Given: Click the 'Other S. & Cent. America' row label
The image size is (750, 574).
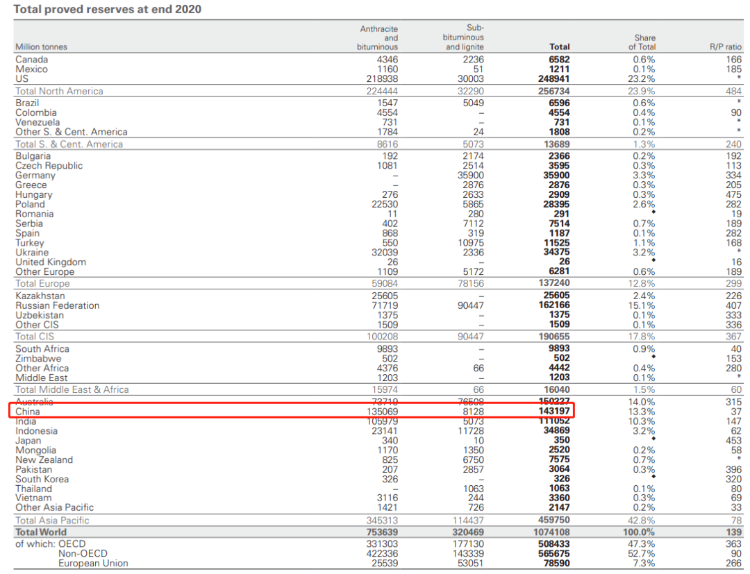Looking at the screenshot, I should (71, 131).
